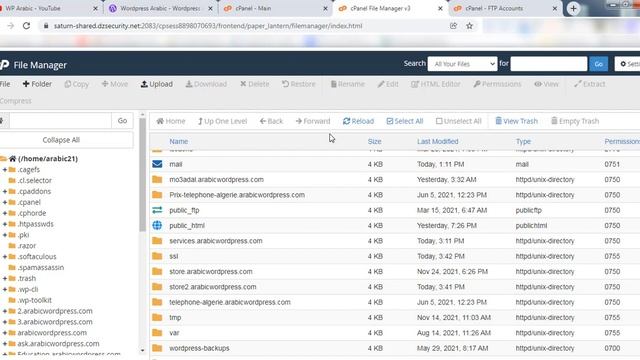Bookmark this page with the star icon
640x360 pixels.
469,26
